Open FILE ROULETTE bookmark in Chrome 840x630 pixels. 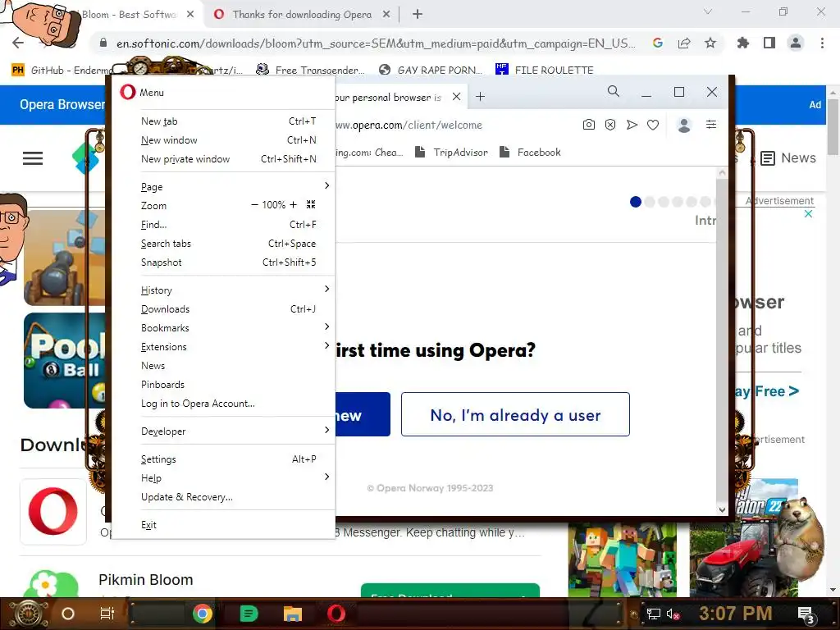(x=545, y=70)
